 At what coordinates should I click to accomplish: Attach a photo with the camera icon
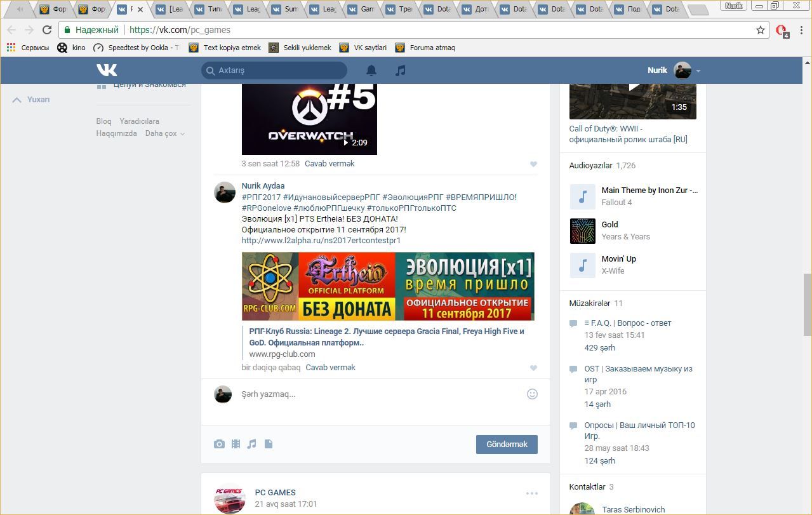point(219,444)
